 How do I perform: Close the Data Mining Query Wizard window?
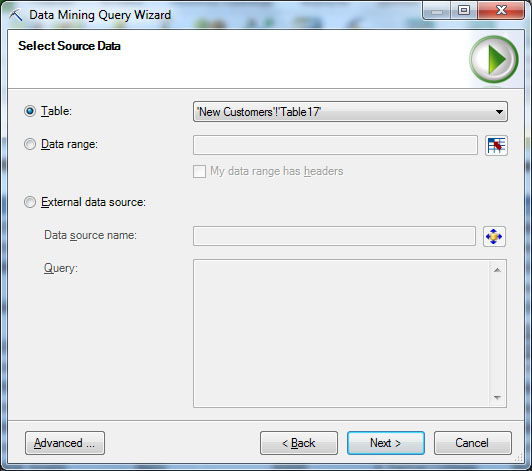click(x=501, y=11)
